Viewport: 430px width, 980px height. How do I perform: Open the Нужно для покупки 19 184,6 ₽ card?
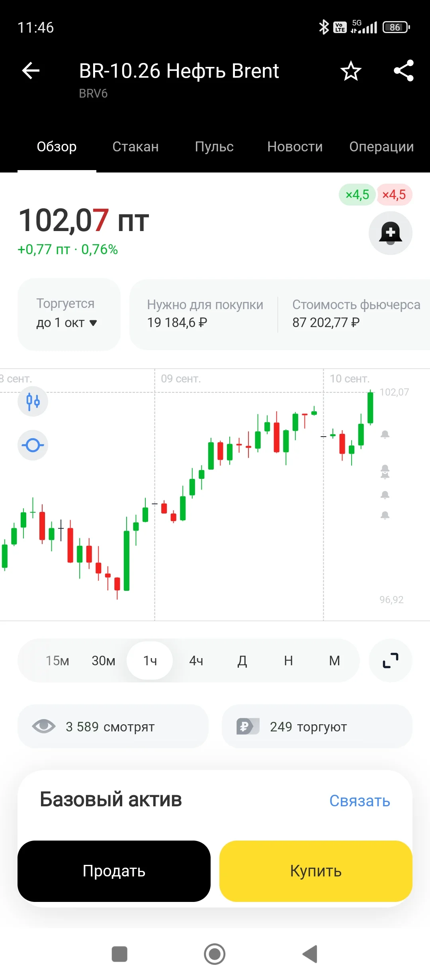coord(205,314)
